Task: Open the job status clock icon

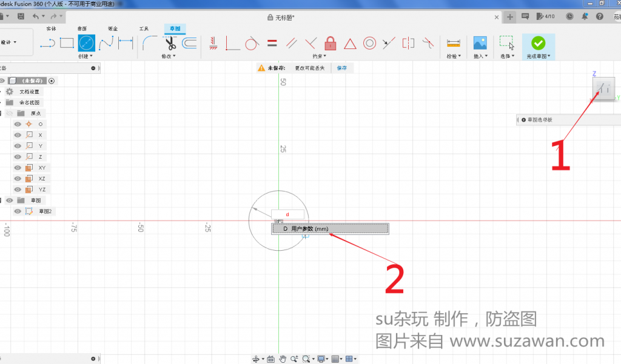Action: [x=569, y=16]
